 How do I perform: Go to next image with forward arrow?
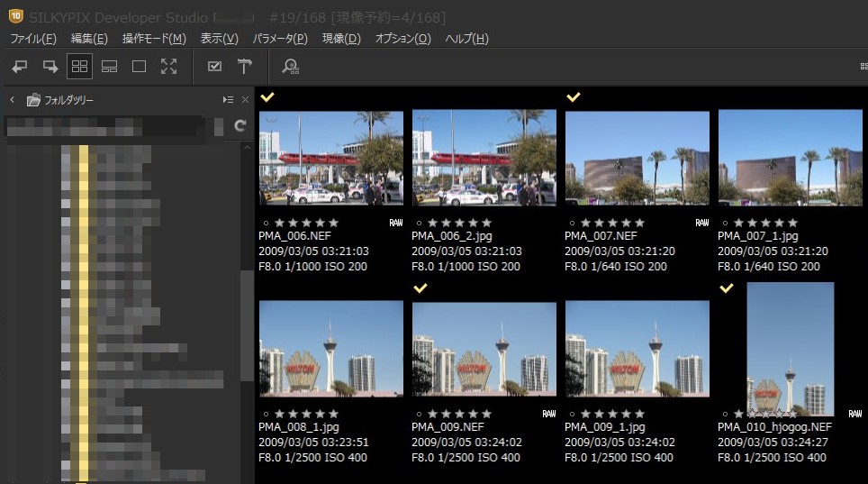point(50,67)
